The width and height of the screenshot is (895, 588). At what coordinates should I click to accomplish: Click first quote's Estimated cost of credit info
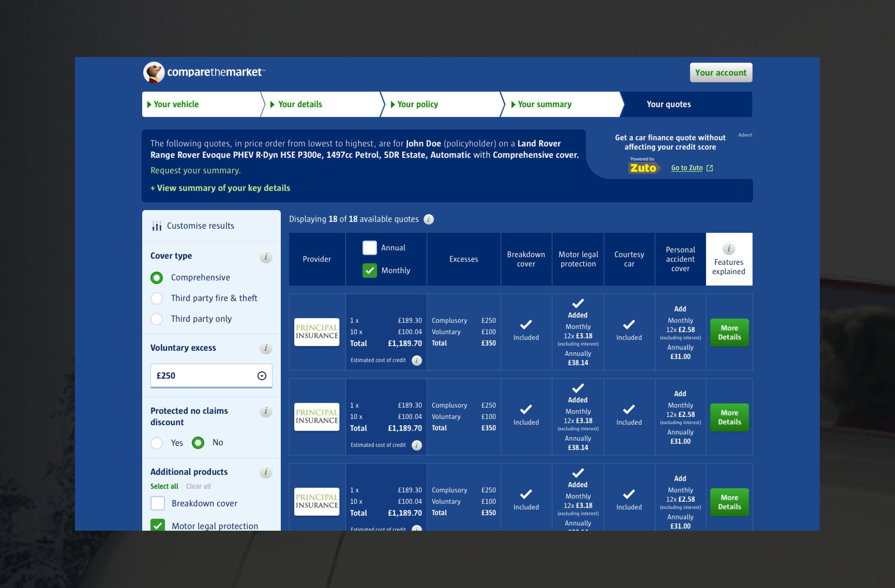coord(416,360)
